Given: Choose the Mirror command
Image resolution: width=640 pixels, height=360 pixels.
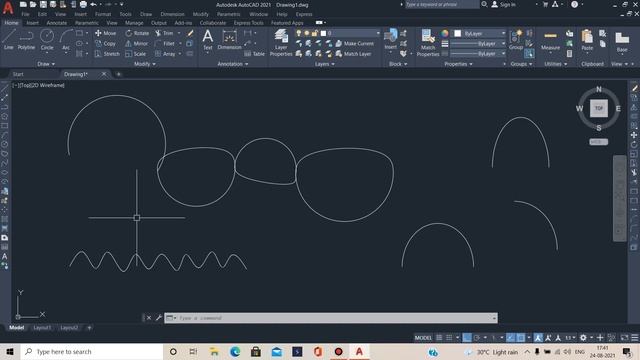Looking at the screenshot, I should tap(136, 43).
